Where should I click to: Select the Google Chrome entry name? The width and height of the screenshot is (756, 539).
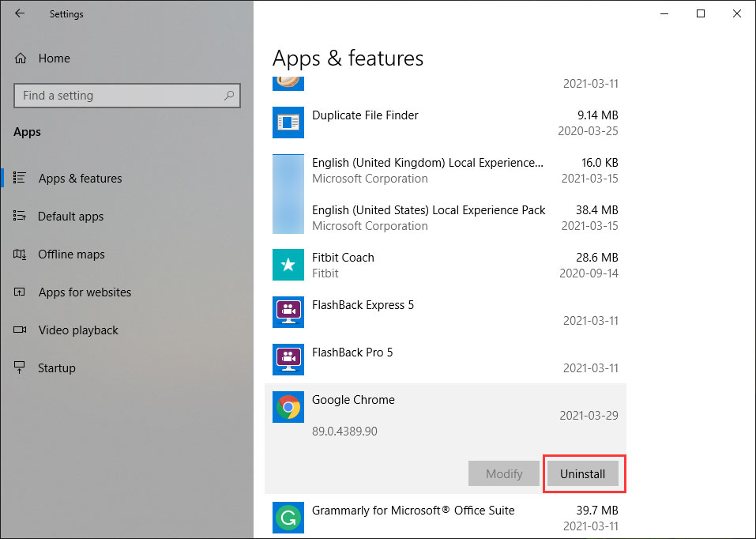[353, 400]
